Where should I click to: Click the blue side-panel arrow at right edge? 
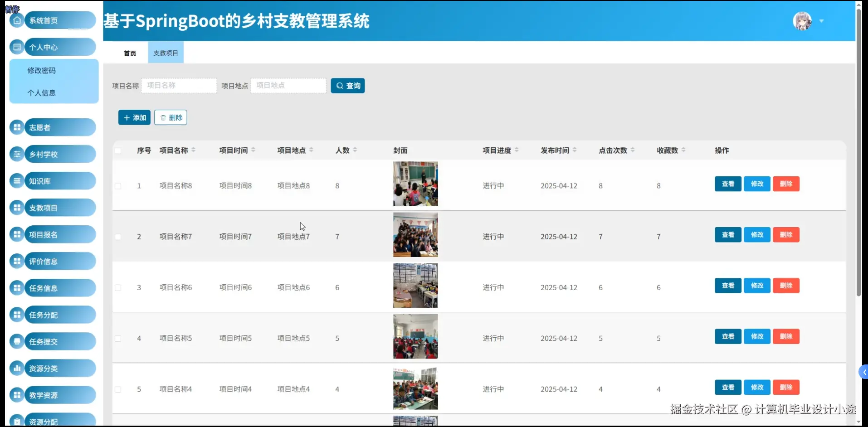pyautogui.click(x=863, y=372)
